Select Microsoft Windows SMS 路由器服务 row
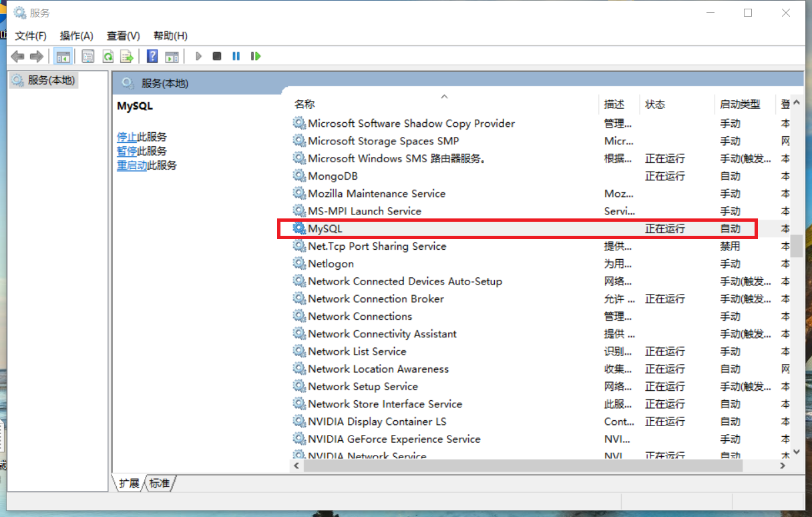This screenshot has height=517, width=812. (x=540, y=158)
